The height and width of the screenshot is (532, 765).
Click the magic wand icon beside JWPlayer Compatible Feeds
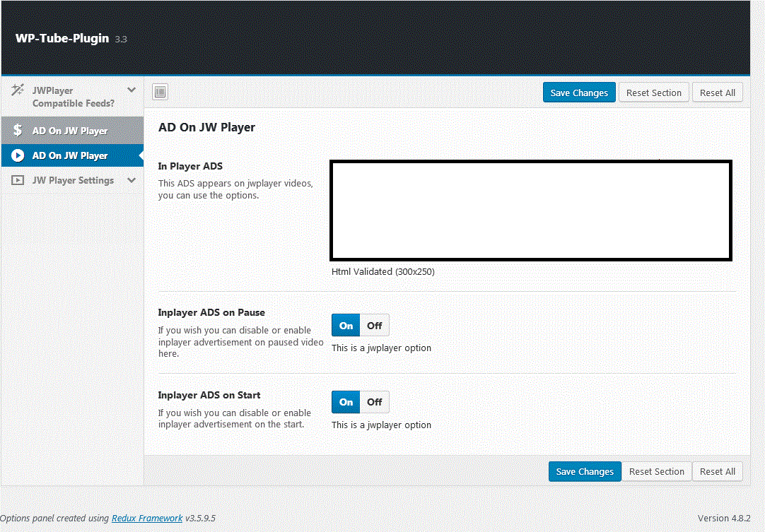pos(18,90)
